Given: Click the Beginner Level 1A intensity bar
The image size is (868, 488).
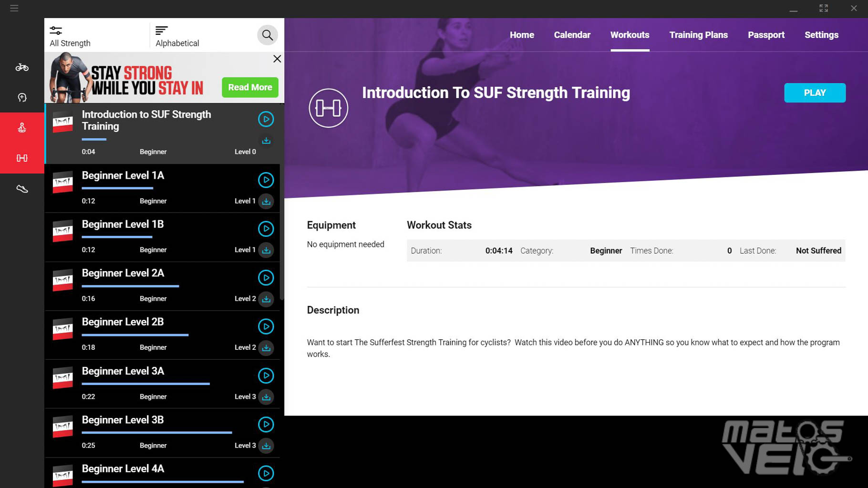Looking at the screenshot, I should [x=117, y=188].
